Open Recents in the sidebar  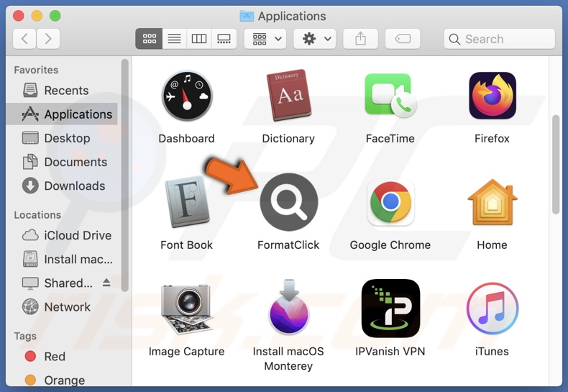click(x=62, y=90)
